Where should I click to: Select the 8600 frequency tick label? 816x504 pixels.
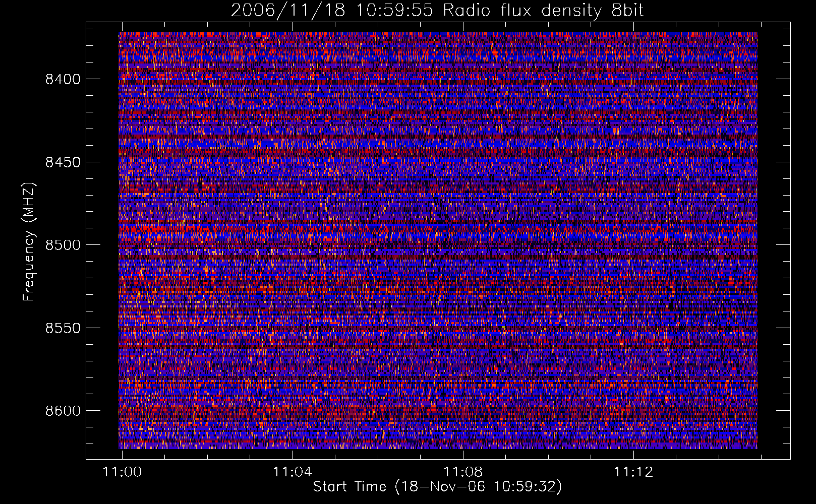63,411
